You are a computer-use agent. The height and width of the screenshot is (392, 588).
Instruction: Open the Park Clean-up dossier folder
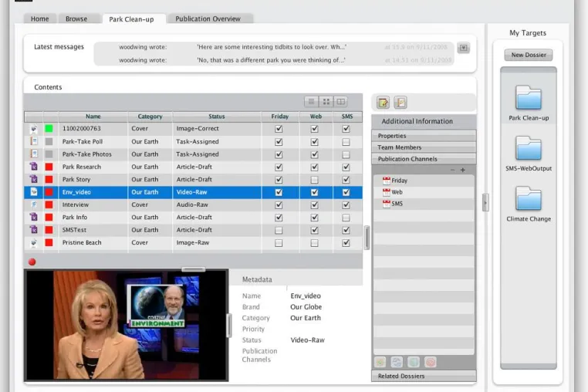[529, 97]
